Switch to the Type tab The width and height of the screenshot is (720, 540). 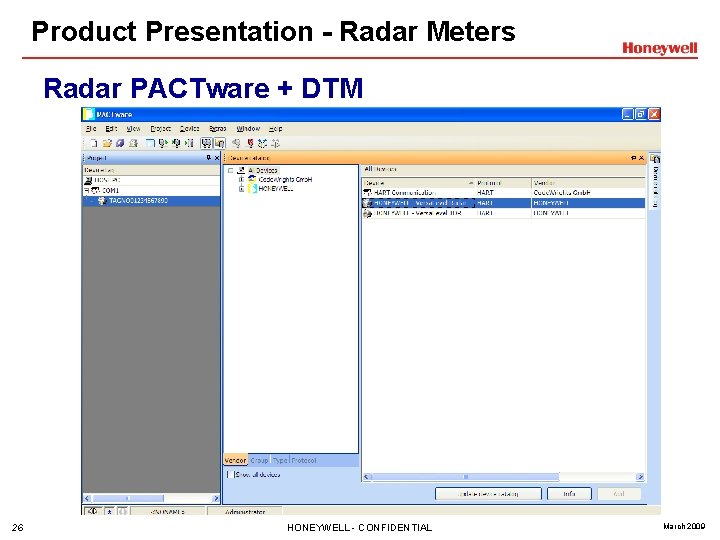coord(280,460)
